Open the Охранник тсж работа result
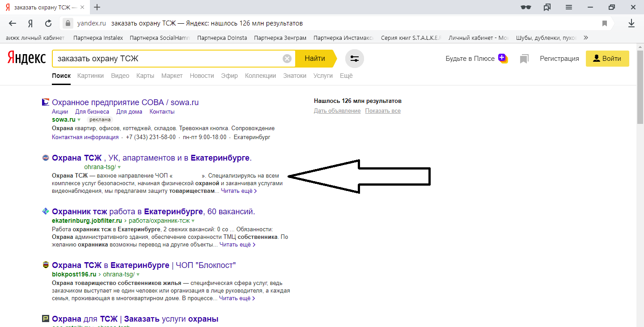Image resolution: width=644 pixels, height=327 pixels. tap(153, 212)
